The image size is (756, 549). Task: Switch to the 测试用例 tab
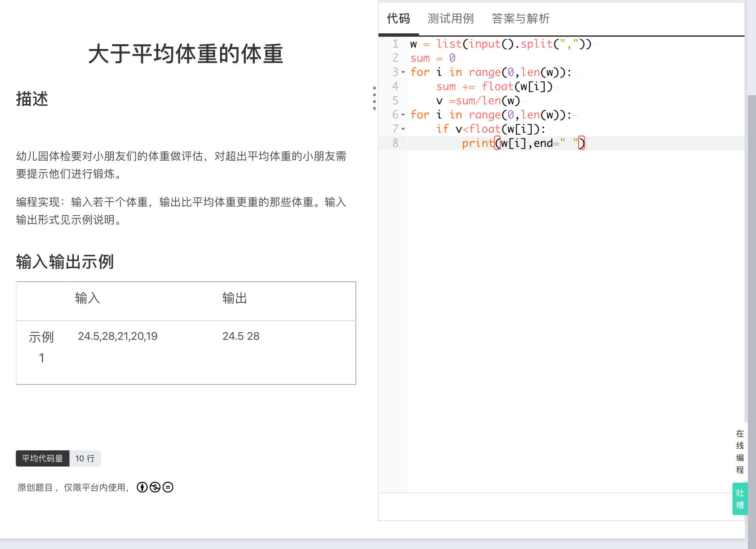coord(450,18)
